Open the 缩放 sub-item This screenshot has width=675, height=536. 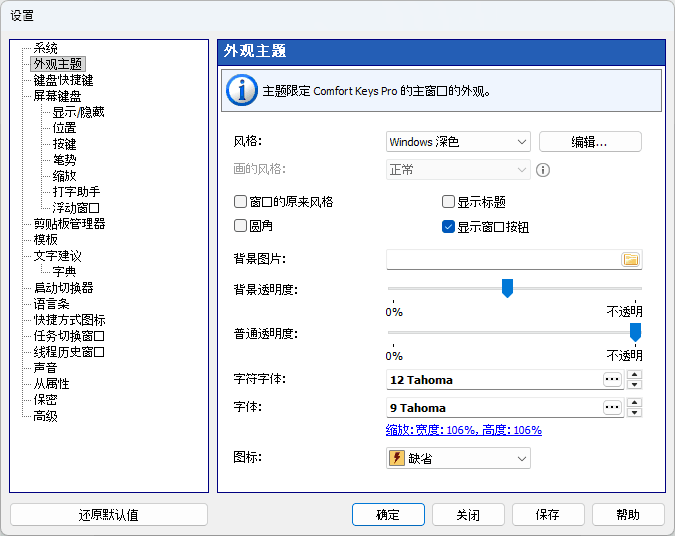[x=64, y=176]
